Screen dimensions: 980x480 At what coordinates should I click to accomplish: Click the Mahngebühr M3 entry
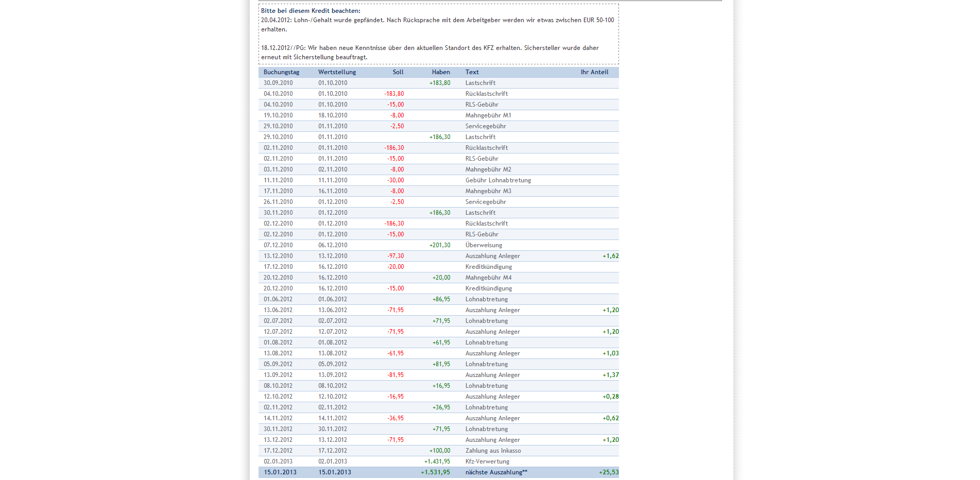tap(488, 191)
